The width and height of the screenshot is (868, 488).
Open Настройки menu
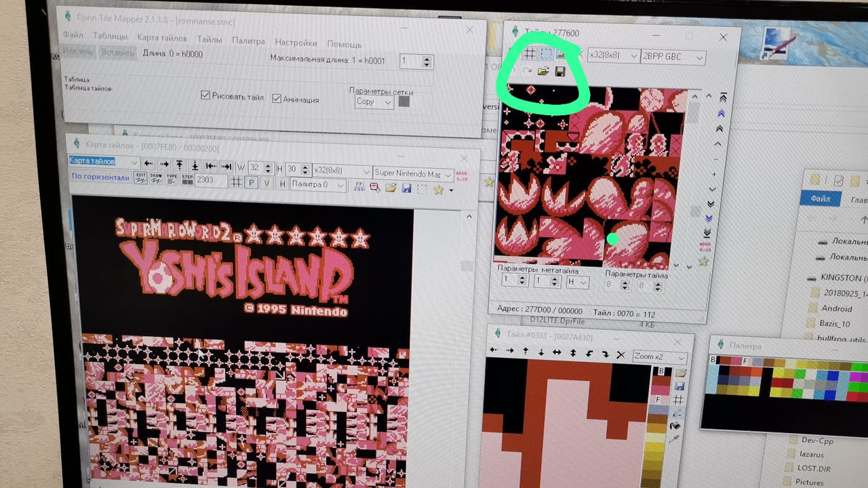click(x=296, y=43)
